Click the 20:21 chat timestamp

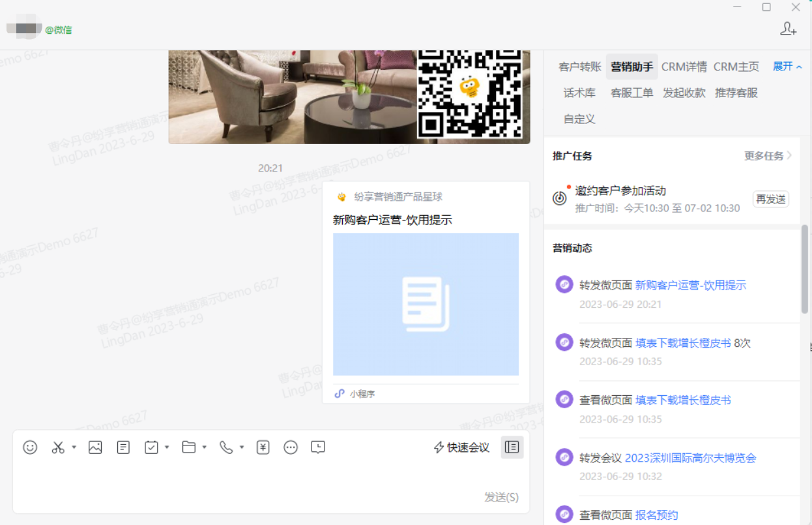pos(270,168)
